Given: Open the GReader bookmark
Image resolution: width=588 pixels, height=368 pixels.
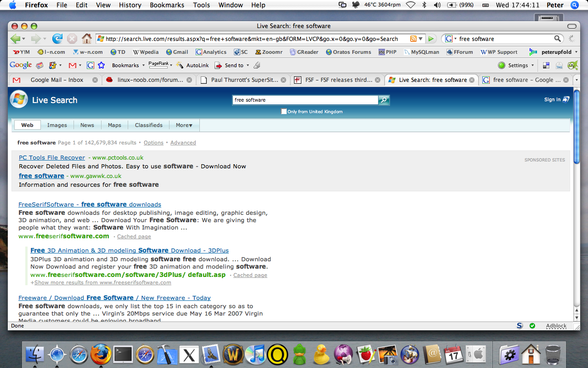Looking at the screenshot, I should pos(304,52).
